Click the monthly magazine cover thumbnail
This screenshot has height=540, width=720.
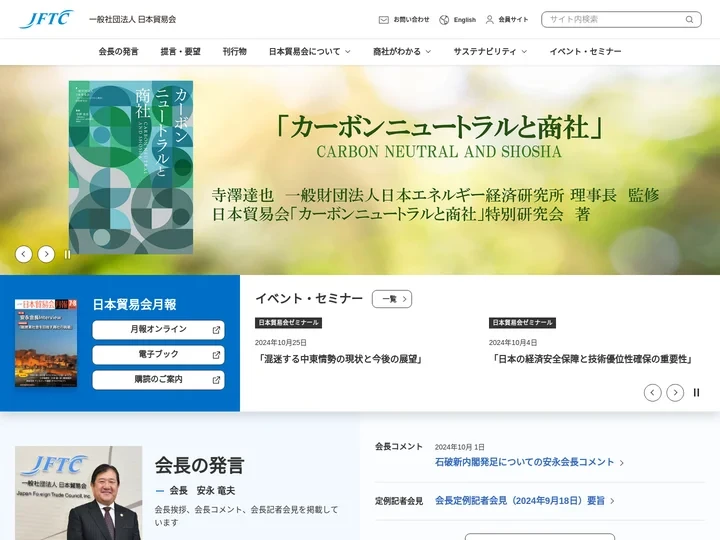pyautogui.click(x=46, y=343)
